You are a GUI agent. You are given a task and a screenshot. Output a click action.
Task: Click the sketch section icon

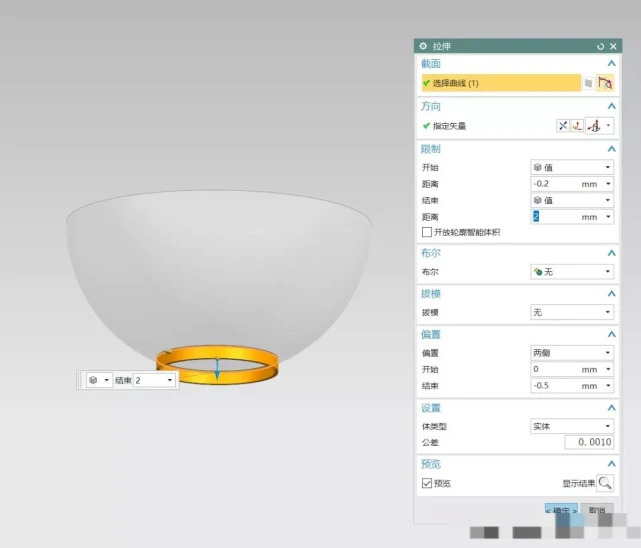tap(588, 84)
